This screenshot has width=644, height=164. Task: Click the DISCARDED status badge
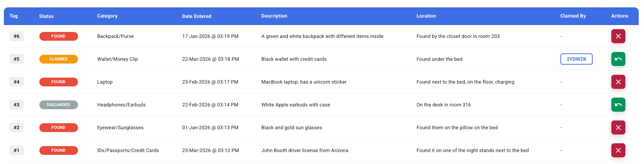(58, 105)
